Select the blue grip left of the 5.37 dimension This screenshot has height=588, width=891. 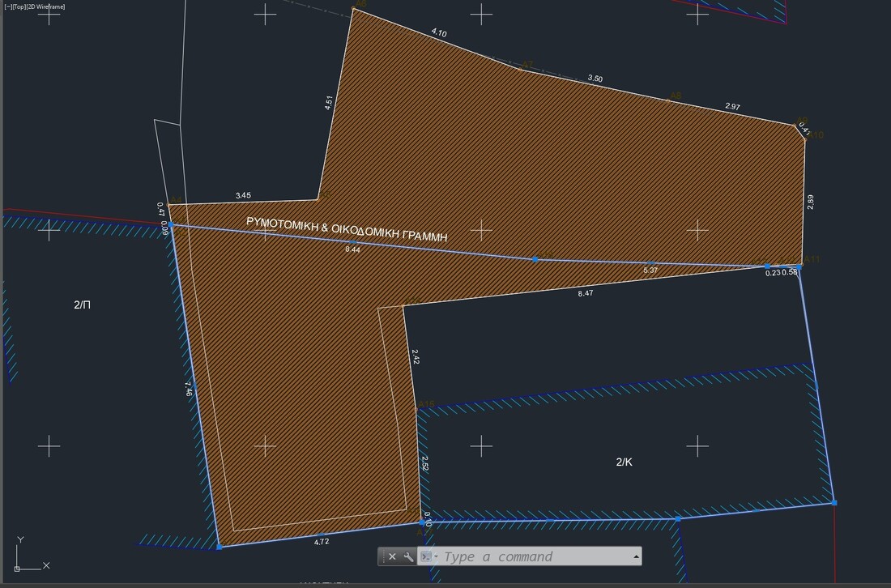pyautogui.click(x=535, y=259)
